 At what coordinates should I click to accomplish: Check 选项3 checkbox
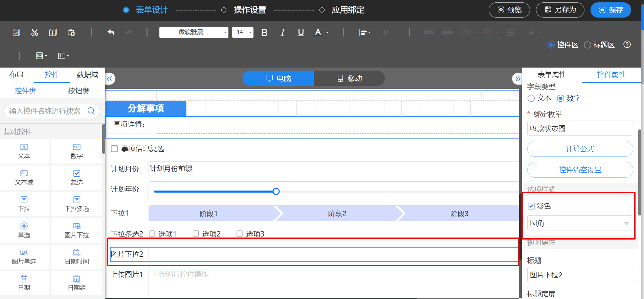[240, 233]
